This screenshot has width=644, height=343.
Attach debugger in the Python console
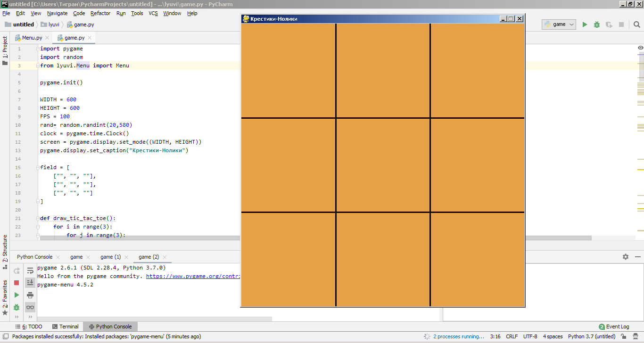17,307
